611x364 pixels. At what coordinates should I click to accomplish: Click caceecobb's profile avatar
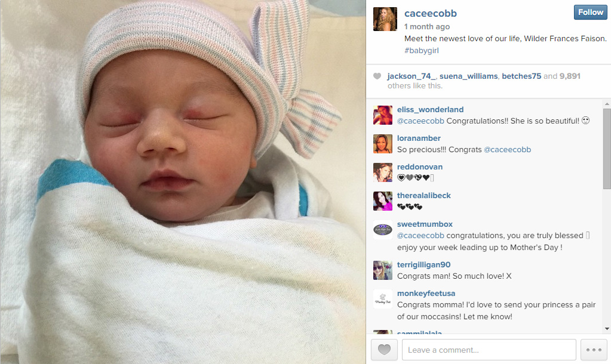[x=385, y=19]
